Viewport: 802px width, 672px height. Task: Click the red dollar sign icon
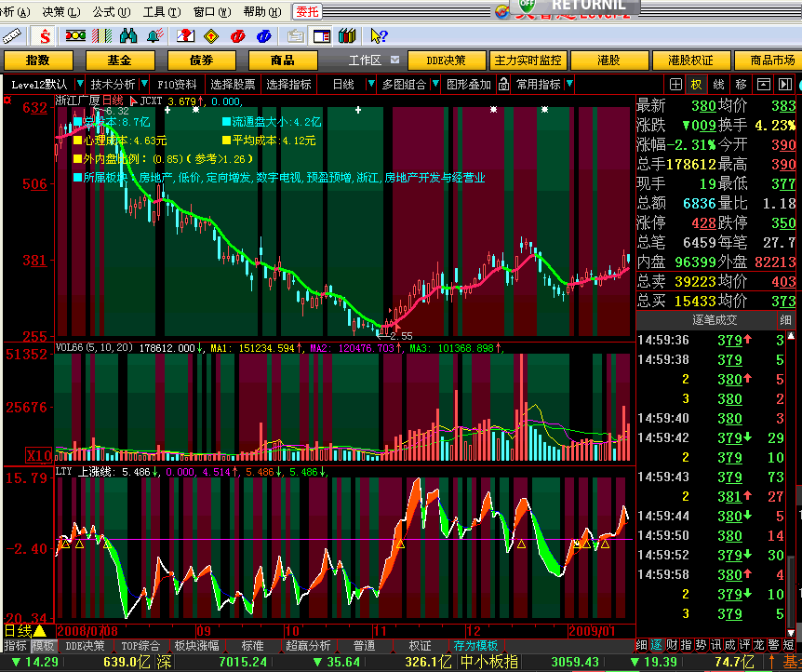coord(45,36)
